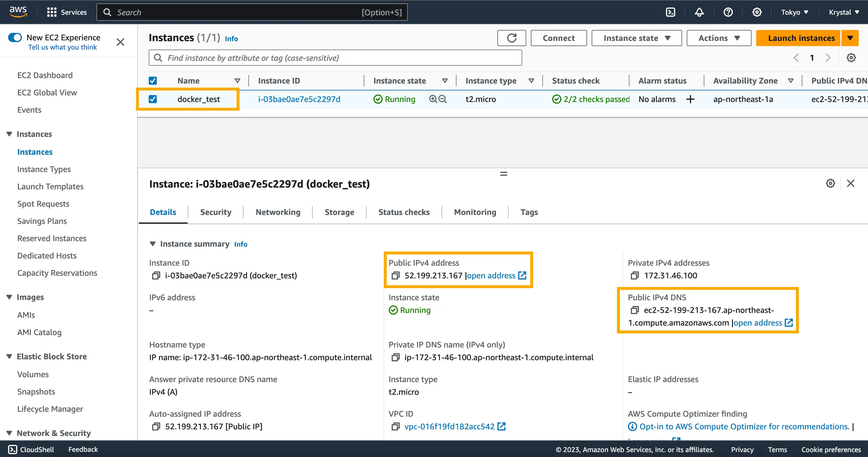The height and width of the screenshot is (457, 868).
Task: Open the Krystal account menu
Action: tap(844, 12)
